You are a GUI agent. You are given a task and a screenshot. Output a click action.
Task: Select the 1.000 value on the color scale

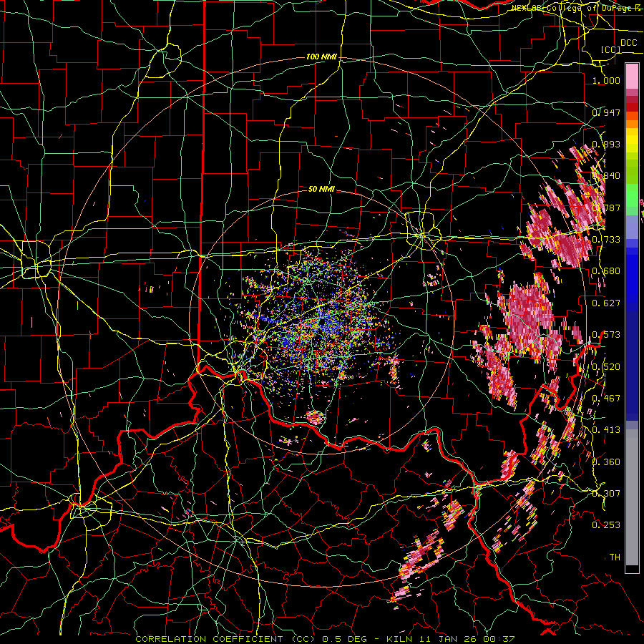click(606, 80)
